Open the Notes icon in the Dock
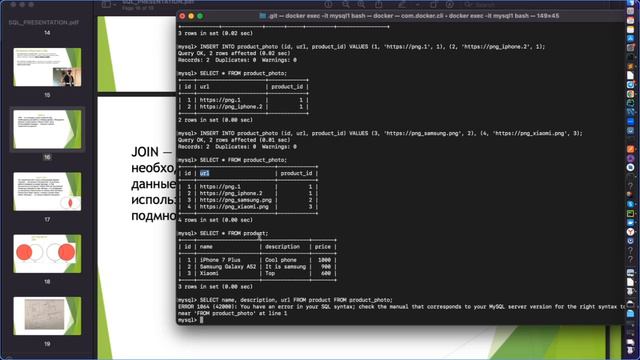 pyautogui.click(x=631, y=29)
